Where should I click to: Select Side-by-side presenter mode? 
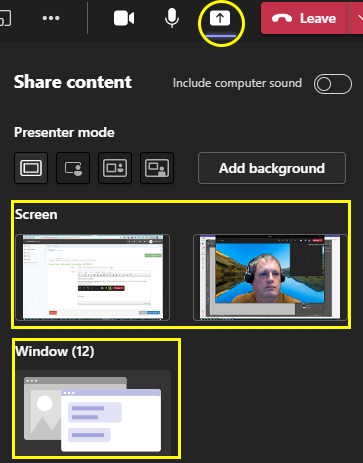tap(115, 168)
